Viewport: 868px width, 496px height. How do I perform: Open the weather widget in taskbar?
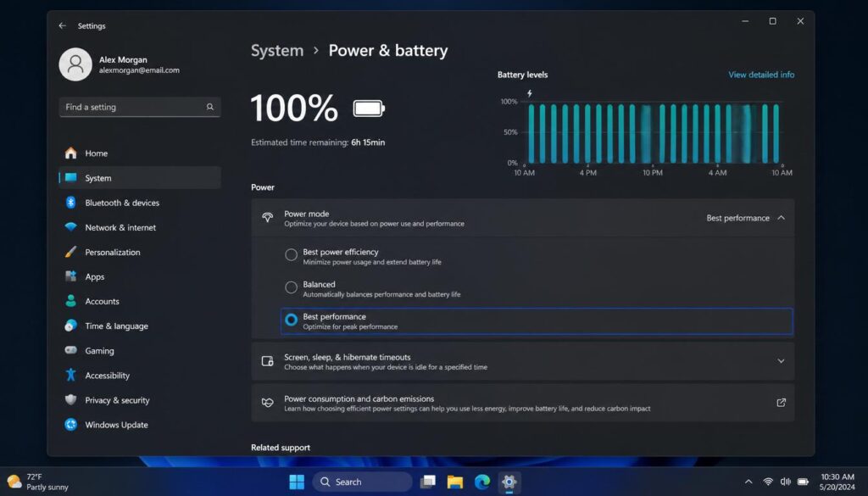(x=37, y=482)
